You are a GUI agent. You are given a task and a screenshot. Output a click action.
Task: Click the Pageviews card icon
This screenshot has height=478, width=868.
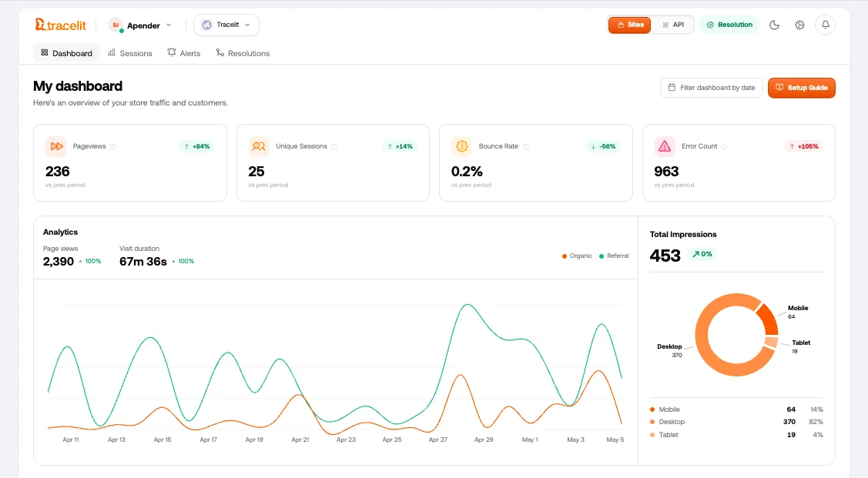[56, 146]
